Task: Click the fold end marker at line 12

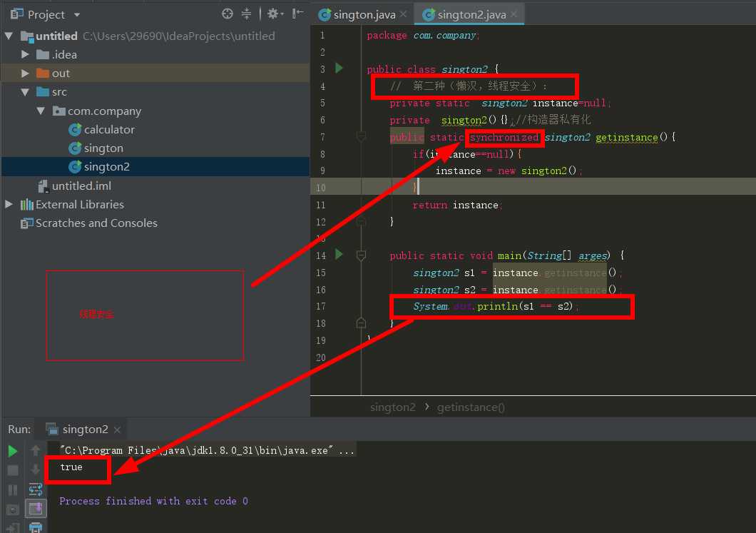Action: click(361, 221)
